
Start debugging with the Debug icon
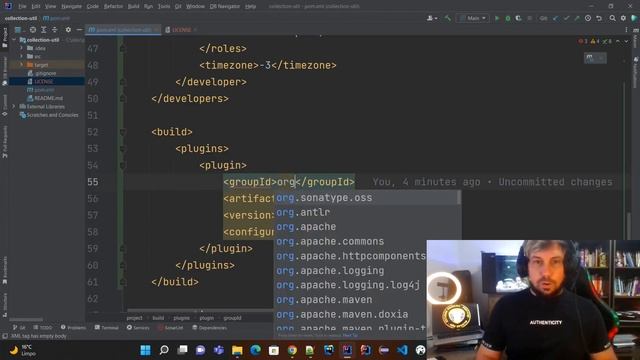pyautogui.click(x=507, y=18)
